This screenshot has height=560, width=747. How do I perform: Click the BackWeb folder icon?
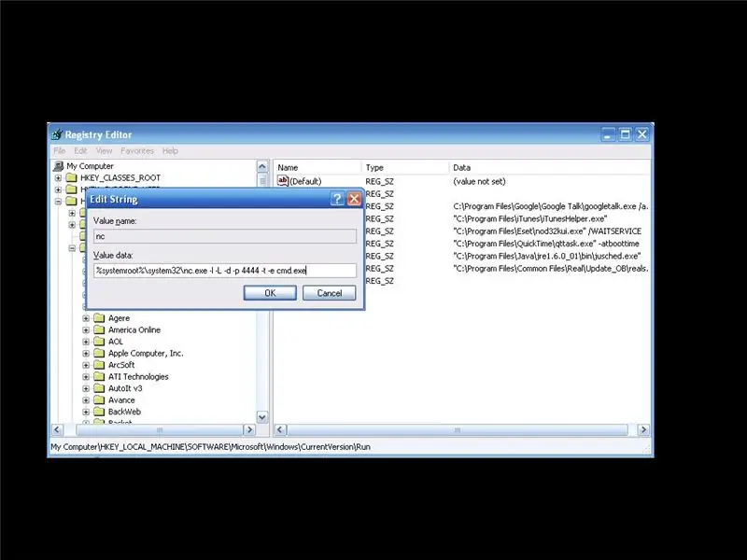[x=99, y=412]
